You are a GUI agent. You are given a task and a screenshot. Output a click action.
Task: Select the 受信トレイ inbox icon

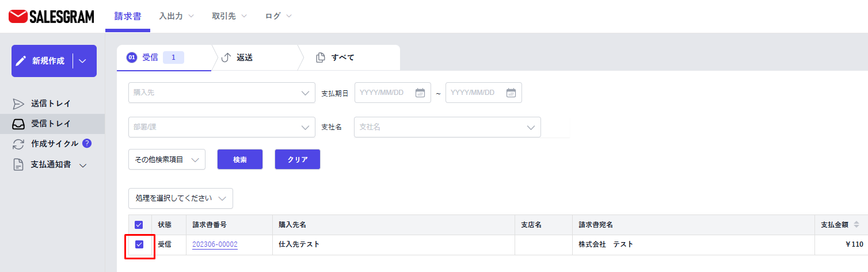coord(19,124)
